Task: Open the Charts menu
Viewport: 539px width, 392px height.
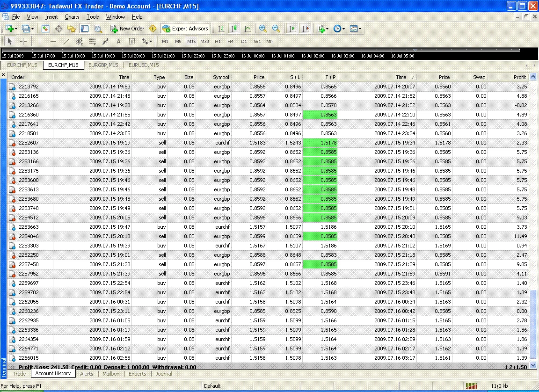Action: [x=72, y=17]
